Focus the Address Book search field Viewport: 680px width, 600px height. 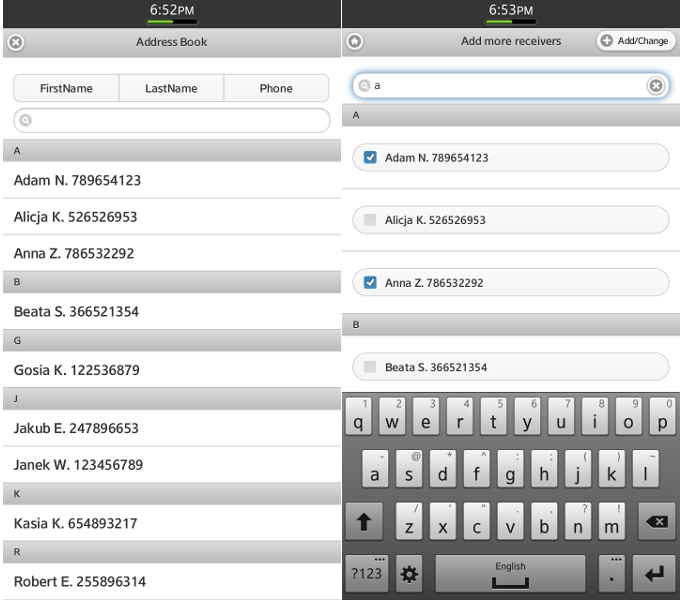click(x=171, y=120)
